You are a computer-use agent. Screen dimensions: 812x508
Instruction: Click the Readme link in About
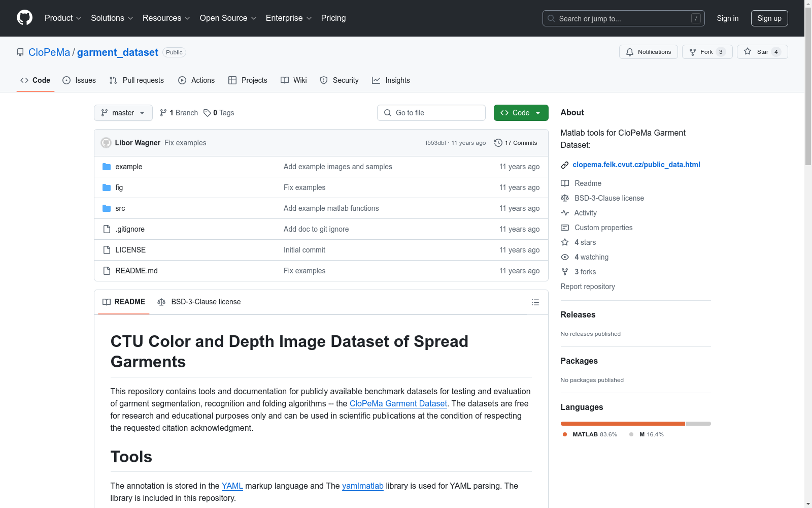click(x=581, y=183)
